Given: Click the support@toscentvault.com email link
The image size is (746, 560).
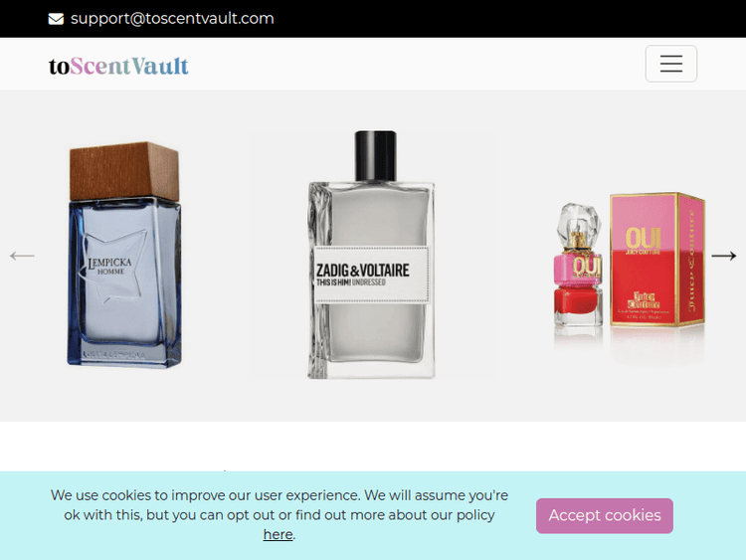Looking at the screenshot, I should pyautogui.click(x=172, y=19).
